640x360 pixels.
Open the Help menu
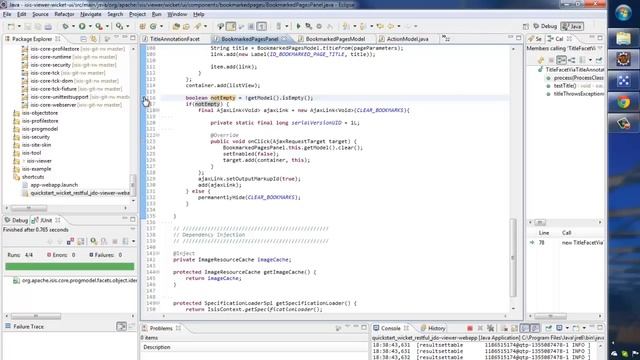[x=198, y=14]
